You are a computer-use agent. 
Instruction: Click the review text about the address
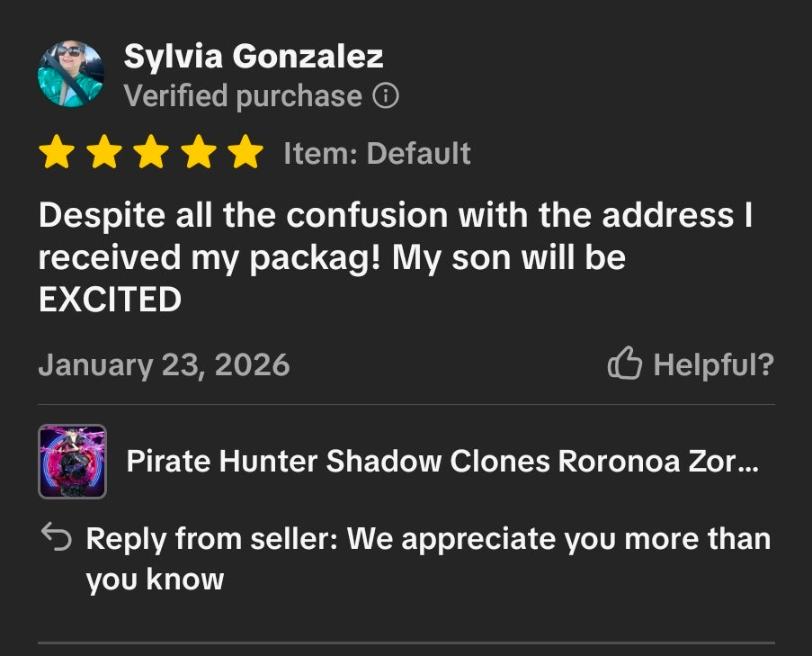click(x=395, y=257)
